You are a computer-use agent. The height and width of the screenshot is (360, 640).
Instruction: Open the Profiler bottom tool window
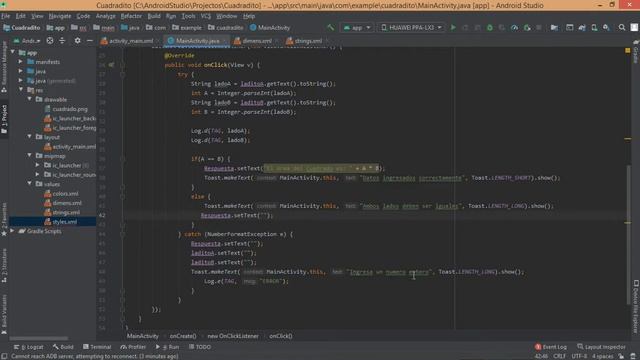pyautogui.click(x=133, y=347)
